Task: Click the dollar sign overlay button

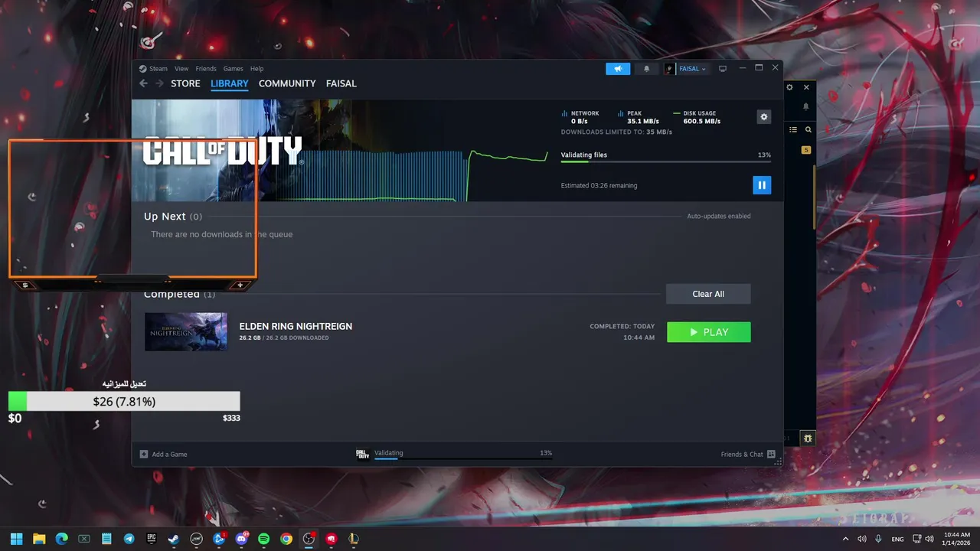Action: click(x=25, y=285)
